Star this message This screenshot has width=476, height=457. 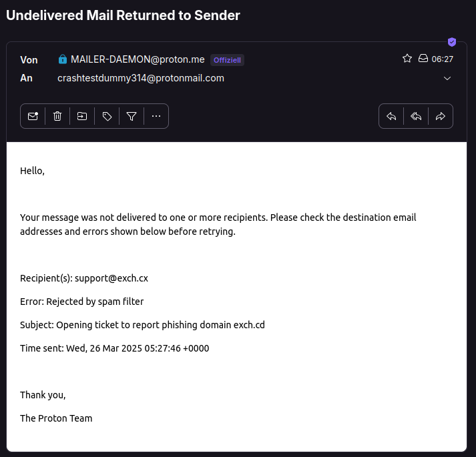click(407, 58)
